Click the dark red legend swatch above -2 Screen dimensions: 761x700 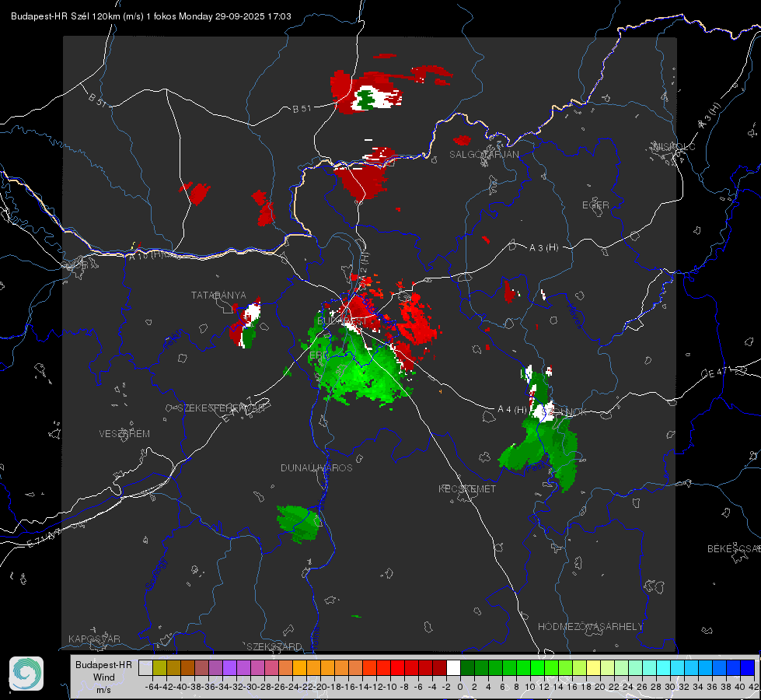pos(439,667)
